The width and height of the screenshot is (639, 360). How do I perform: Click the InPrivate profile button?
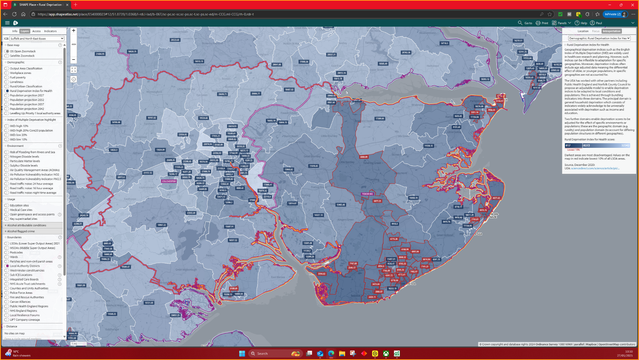pos(615,14)
